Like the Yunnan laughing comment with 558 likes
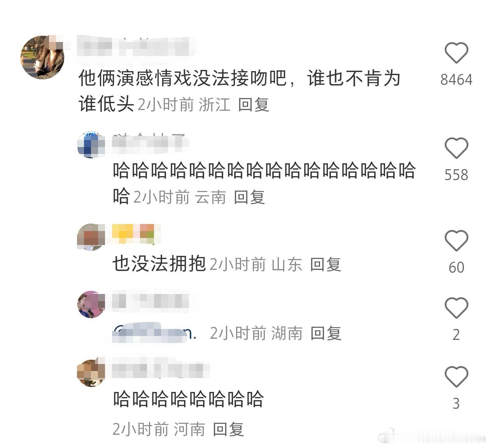This screenshot has width=490, height=448. pos(456,148)
